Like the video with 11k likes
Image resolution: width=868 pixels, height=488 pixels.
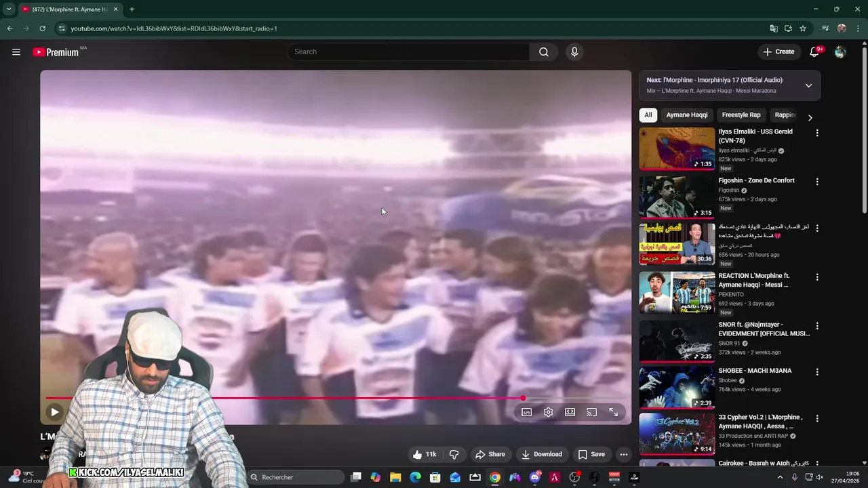(x=425, y=454)
